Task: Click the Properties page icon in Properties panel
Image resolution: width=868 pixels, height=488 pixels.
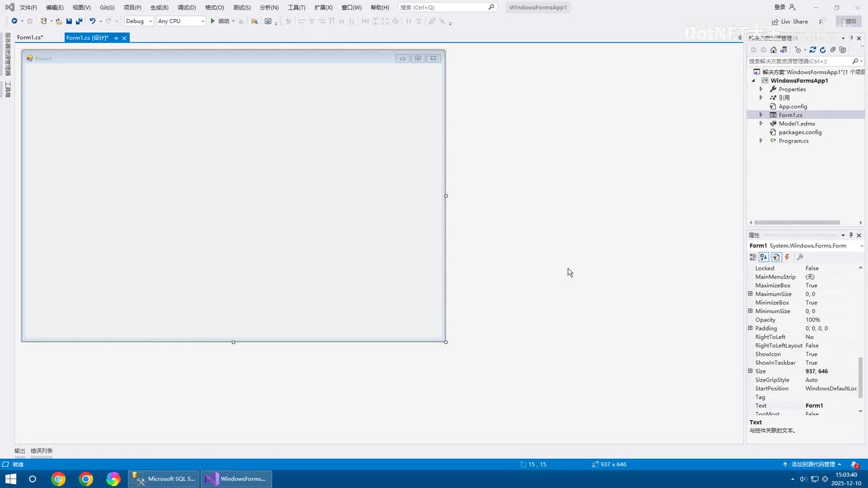Action: coord(776,257)
